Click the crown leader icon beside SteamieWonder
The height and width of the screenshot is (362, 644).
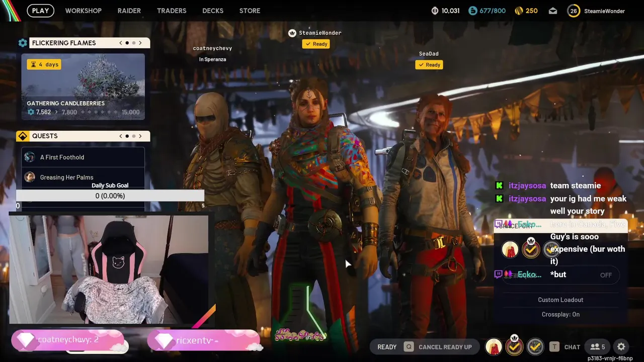[x=292, y=33]
